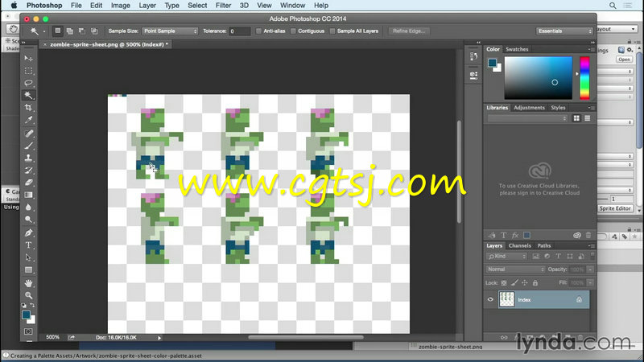Select the Eraser tool

coord(28,183)
